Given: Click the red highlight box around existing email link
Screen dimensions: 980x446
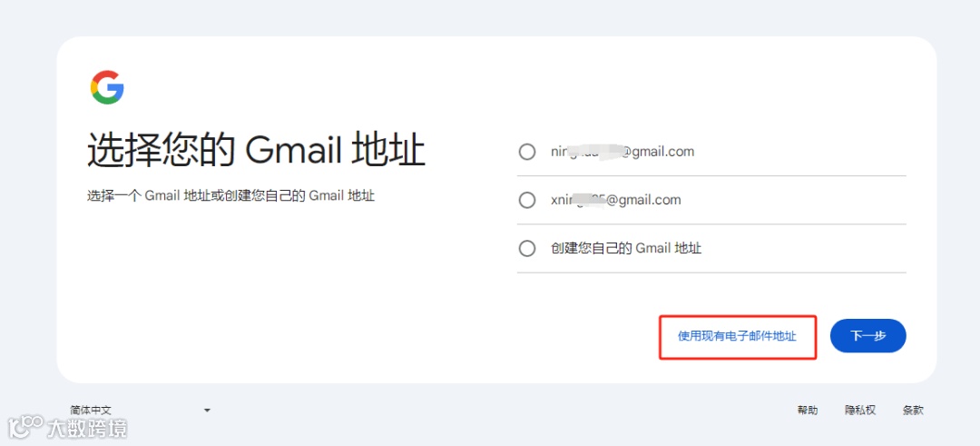Looking at the screenshot, I should (738, 337).
